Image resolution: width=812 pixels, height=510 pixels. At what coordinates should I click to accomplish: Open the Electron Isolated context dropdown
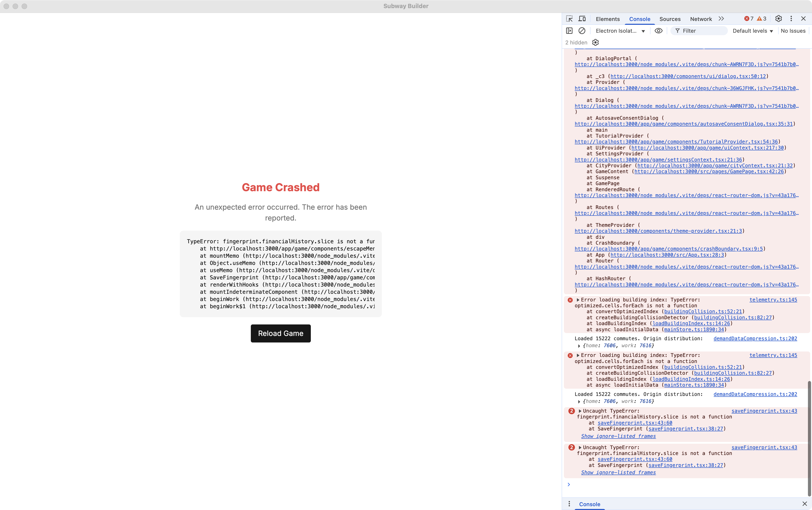(621, 31)
